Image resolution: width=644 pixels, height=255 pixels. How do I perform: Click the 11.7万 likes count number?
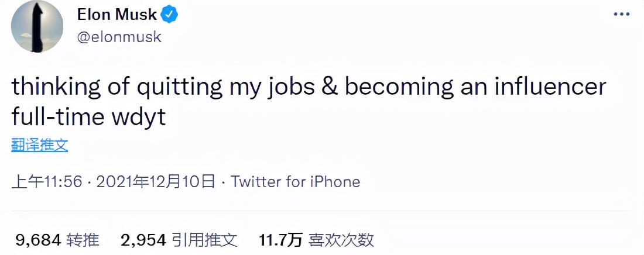(280, 240)
